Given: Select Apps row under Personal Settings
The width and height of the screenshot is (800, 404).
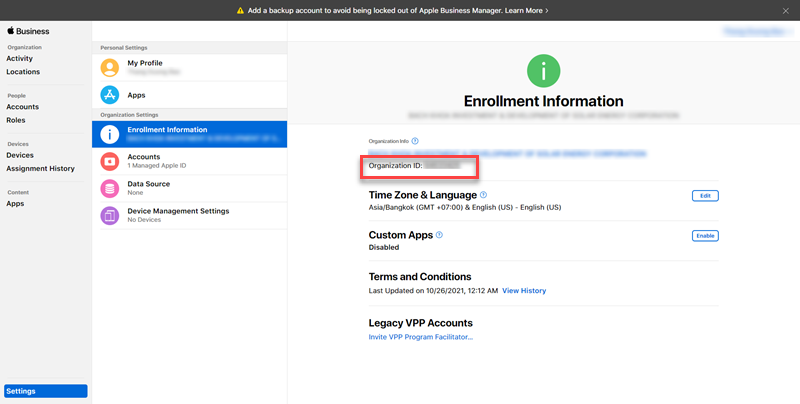Looking at the screenshot, I should pos(189,95).
